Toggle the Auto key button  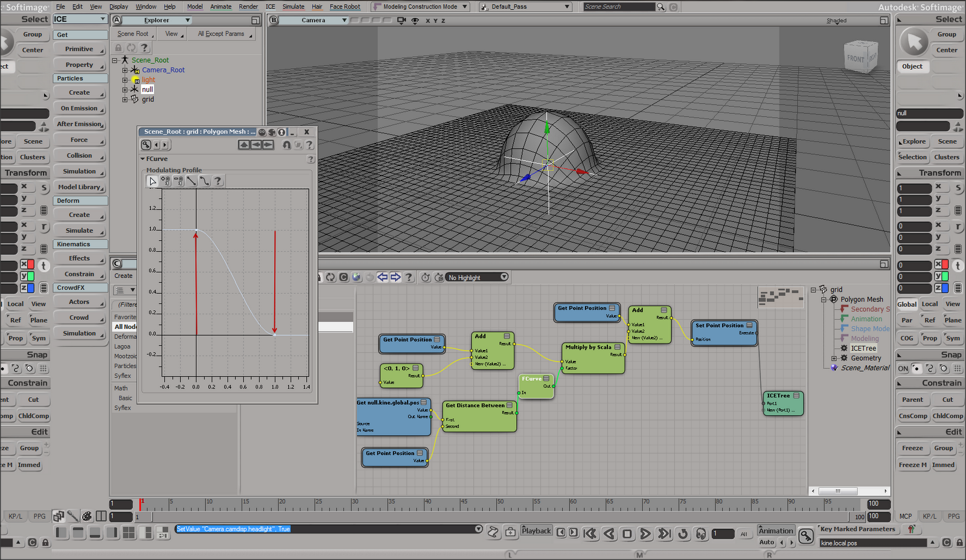pyautogui.click(x=767, y=542)
